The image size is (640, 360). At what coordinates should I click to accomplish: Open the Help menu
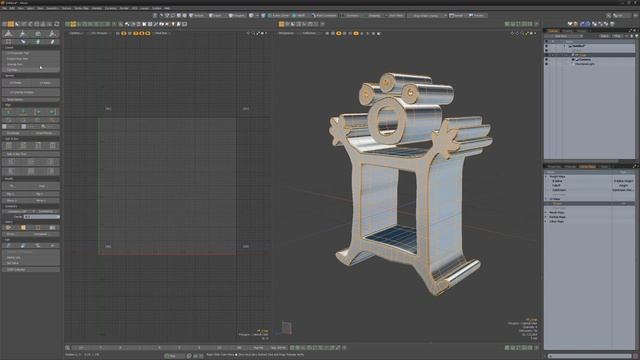point(167,8)
